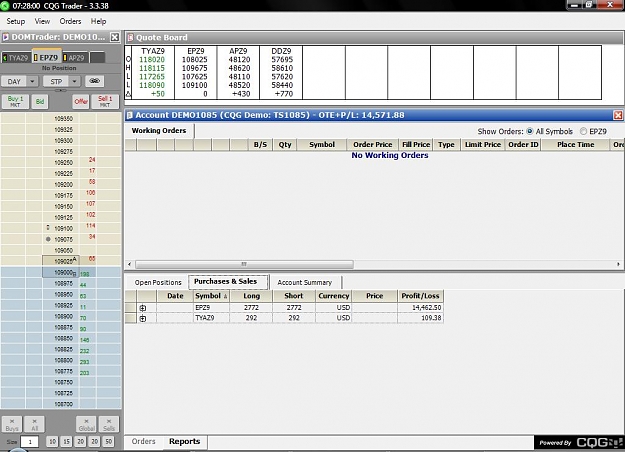Screen dimensions: 625x452
Task: Switch to Orders bottom tab
Action: tap(143, 441)
